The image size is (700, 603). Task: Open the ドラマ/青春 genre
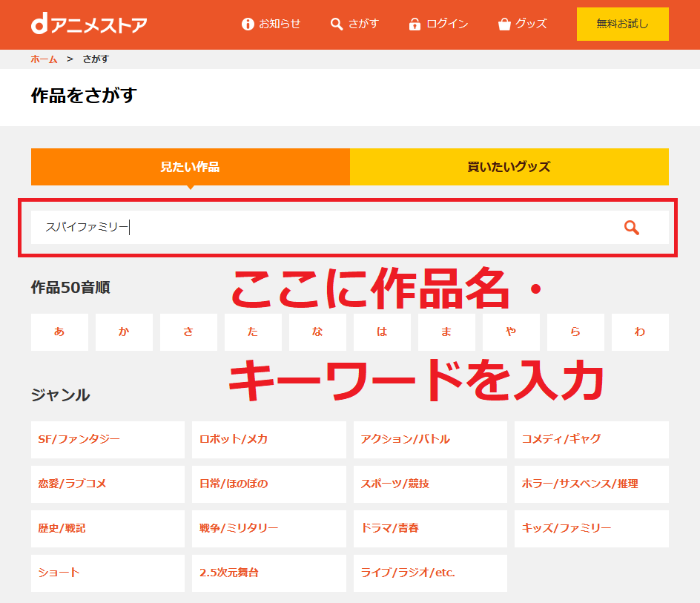[x=430, y=529]
